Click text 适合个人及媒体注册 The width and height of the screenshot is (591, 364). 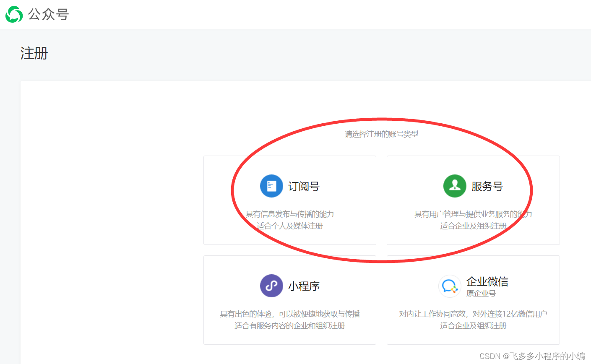click(x=290, y=226)
